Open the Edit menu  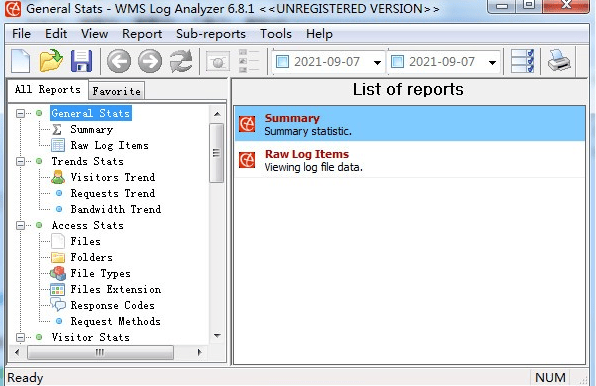[56, 34]
